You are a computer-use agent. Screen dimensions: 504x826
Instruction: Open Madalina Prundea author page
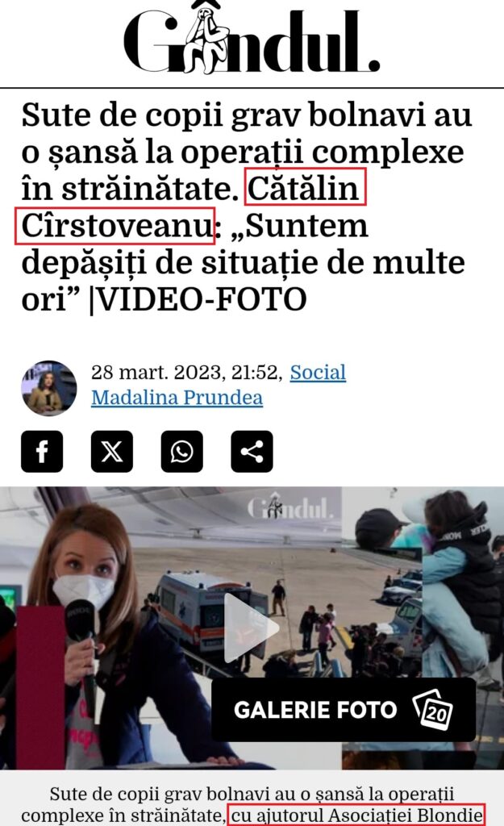pyautogui.click(x=177, y=398)
